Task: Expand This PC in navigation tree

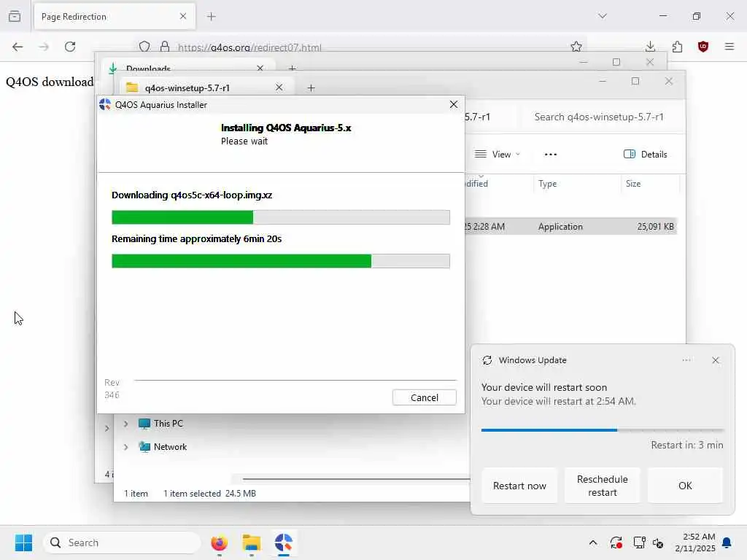Action: [x=125, y=424]
